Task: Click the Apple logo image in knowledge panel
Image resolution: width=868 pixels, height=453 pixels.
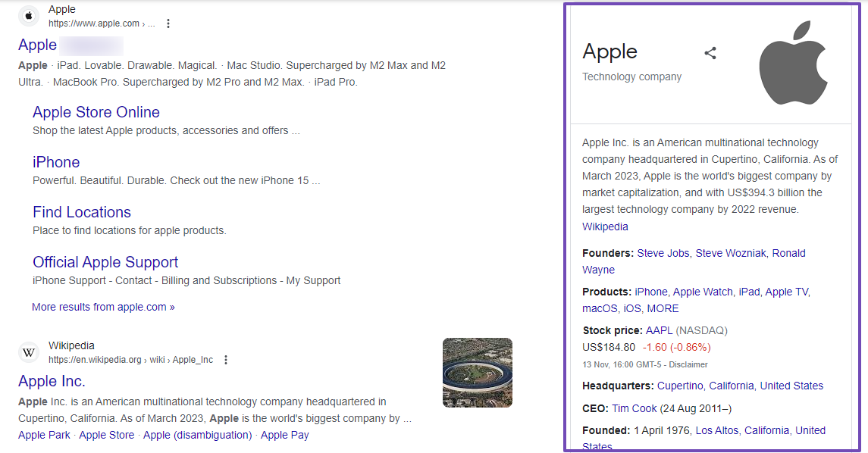Action: click(x=793, y=63)
